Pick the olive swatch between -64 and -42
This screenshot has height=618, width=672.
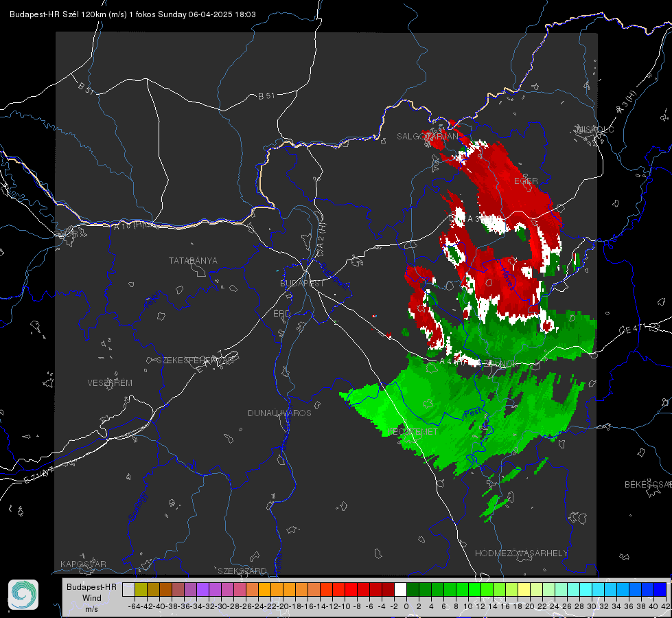pyautogui.click(x=141, y=589)
